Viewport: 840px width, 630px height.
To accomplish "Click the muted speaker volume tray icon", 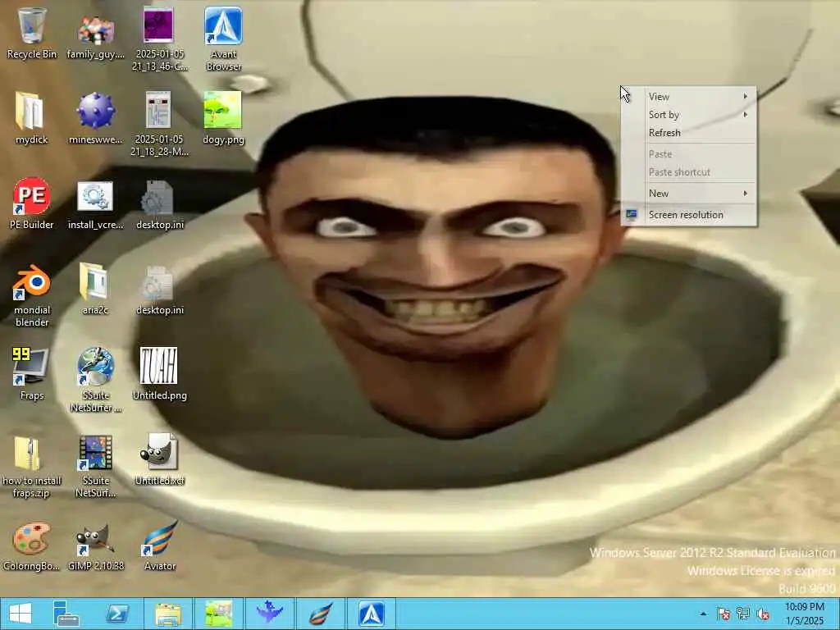I will pyautogui.click(x=763, y=614).
